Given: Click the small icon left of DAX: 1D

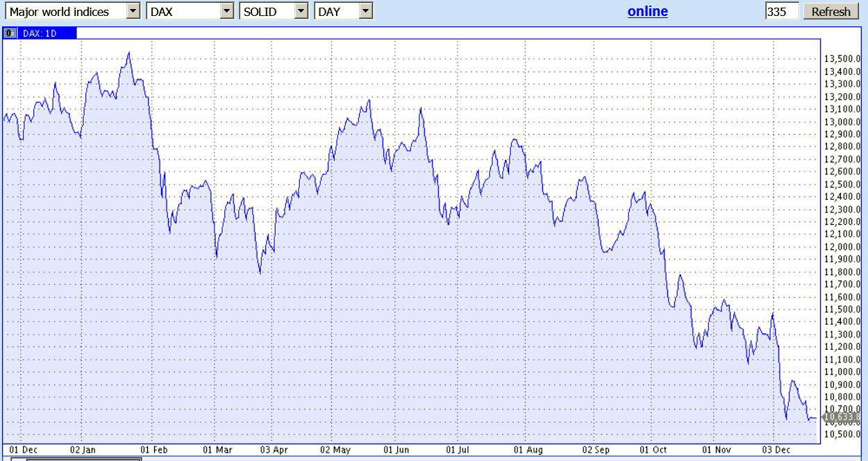Looking at the screenshot, I should point(10,33).
